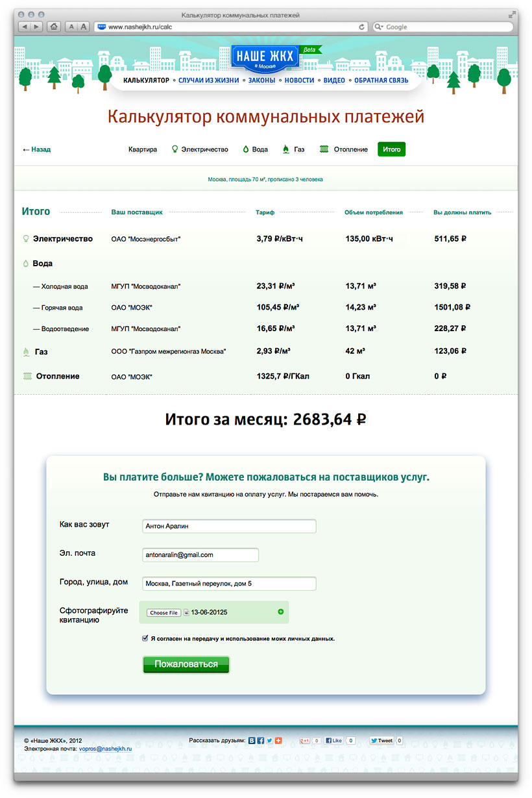This screenshot has height=798, width=532.
Task: Click the Эл. почта email input field
Action: coord(200,555)
